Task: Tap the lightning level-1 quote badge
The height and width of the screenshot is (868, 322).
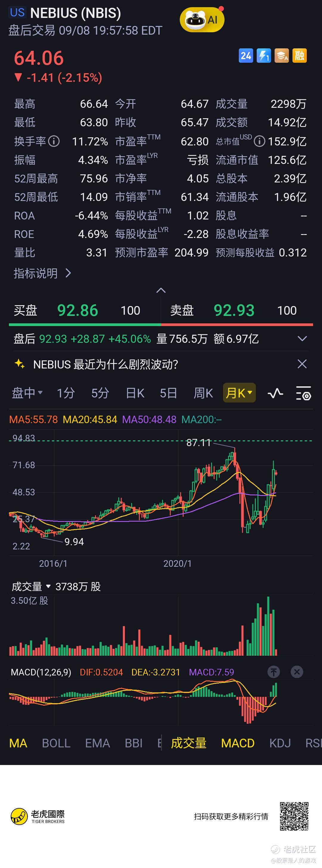Action: pyautogui.click(x=264, y=56)
